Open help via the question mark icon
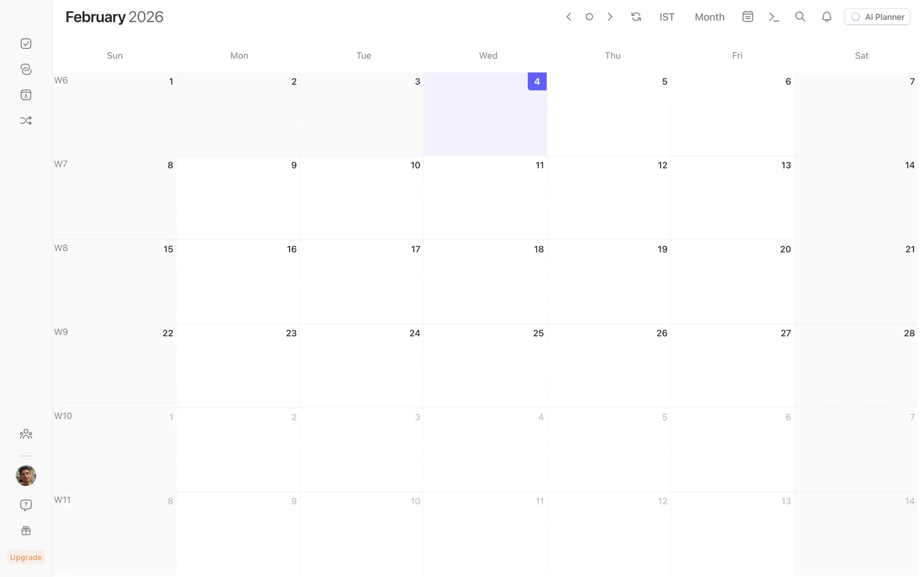The width and height of the screenshot is (924, 577). point(26,505)
